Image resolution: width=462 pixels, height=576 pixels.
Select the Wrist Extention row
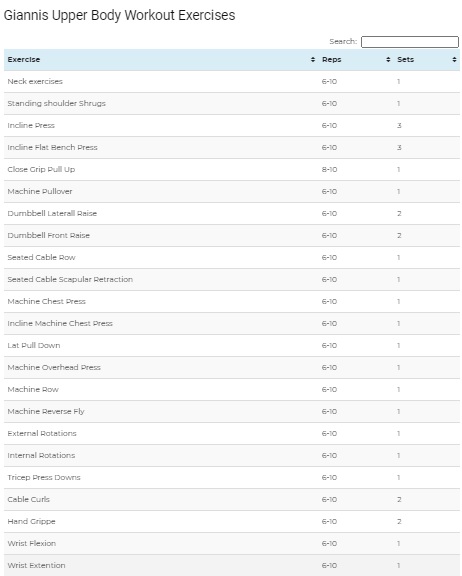coord(232,566)
